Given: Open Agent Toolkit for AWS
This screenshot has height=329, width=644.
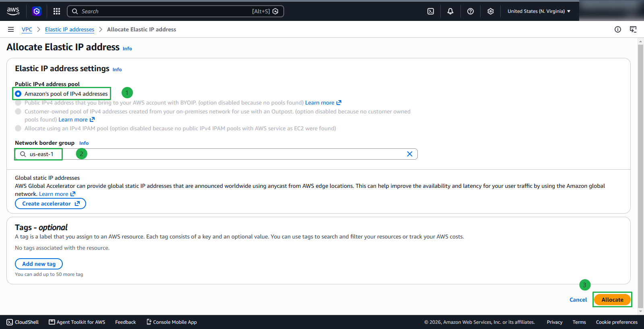Looking at the screenshot, I should (x=77, y=322).
